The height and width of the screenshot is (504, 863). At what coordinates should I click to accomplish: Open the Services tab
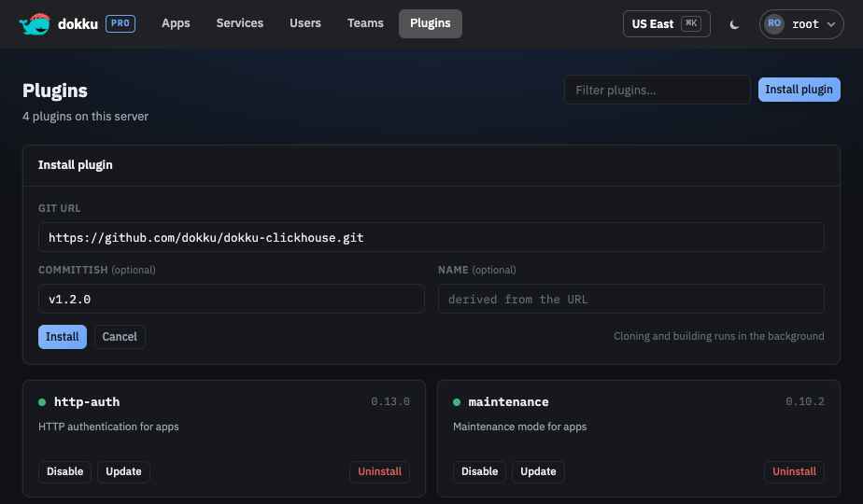coord(239,23)
